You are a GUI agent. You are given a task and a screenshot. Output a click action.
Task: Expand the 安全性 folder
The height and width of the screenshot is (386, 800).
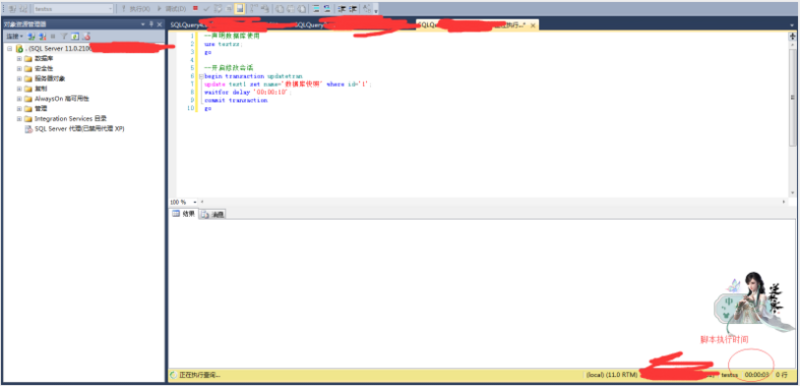coord(19,68)
